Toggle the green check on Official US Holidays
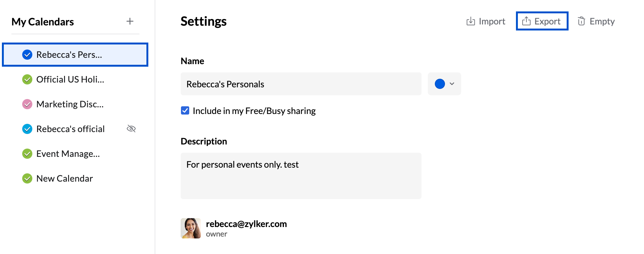Screen dimensions: 644x254 pos(27,79)
